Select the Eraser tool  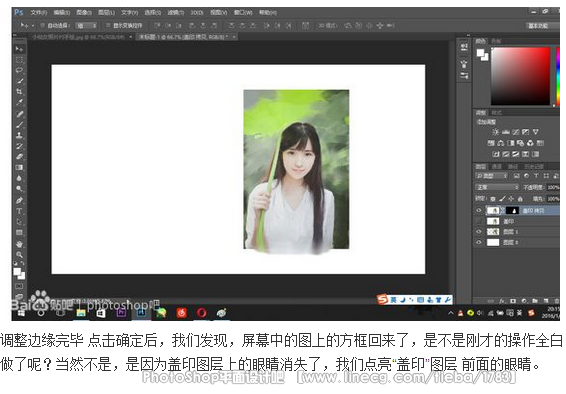pos(19,157)
